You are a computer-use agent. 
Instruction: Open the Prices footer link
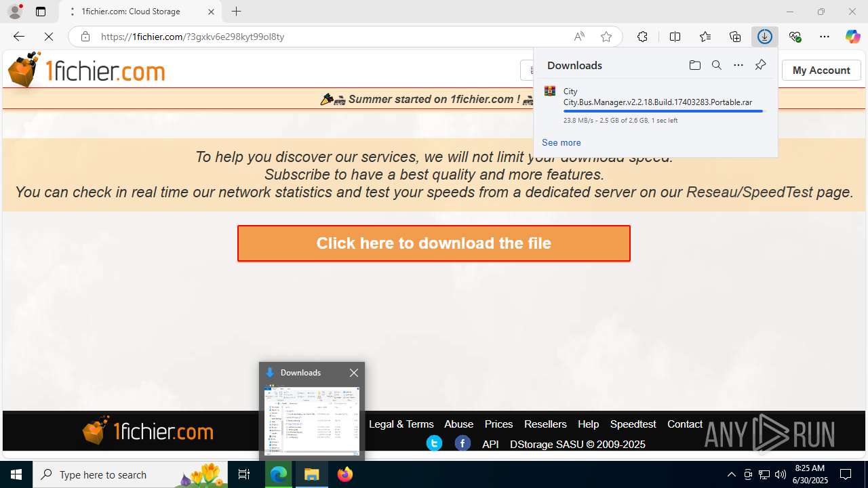498,424
